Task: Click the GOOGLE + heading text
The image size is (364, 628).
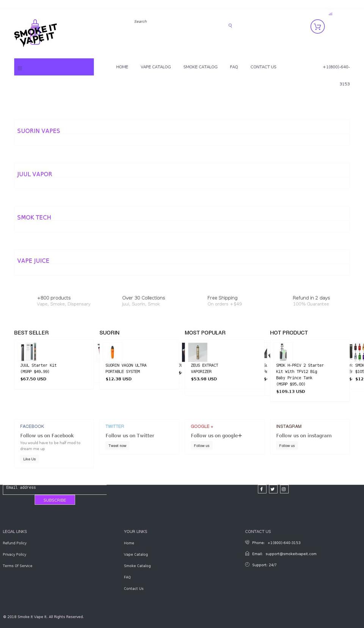Action: click(202, 427)
